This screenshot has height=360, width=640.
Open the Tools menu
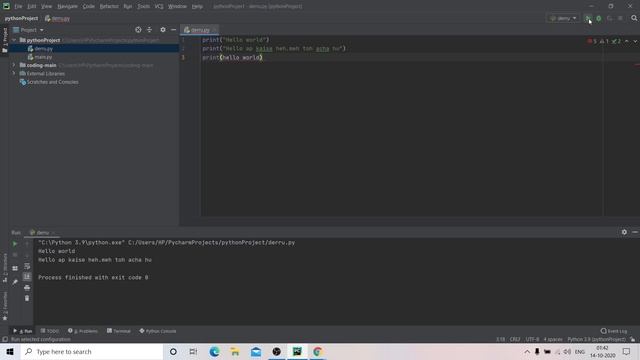point(143,6)
